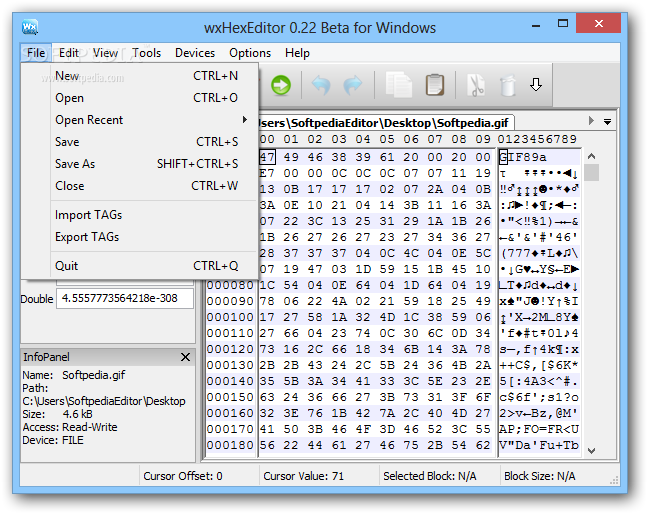The width and height of the screenshot is (648, 514).
Task: Click the wxHexEditor app icon in title bar
Action: click(x=30, y=27)
